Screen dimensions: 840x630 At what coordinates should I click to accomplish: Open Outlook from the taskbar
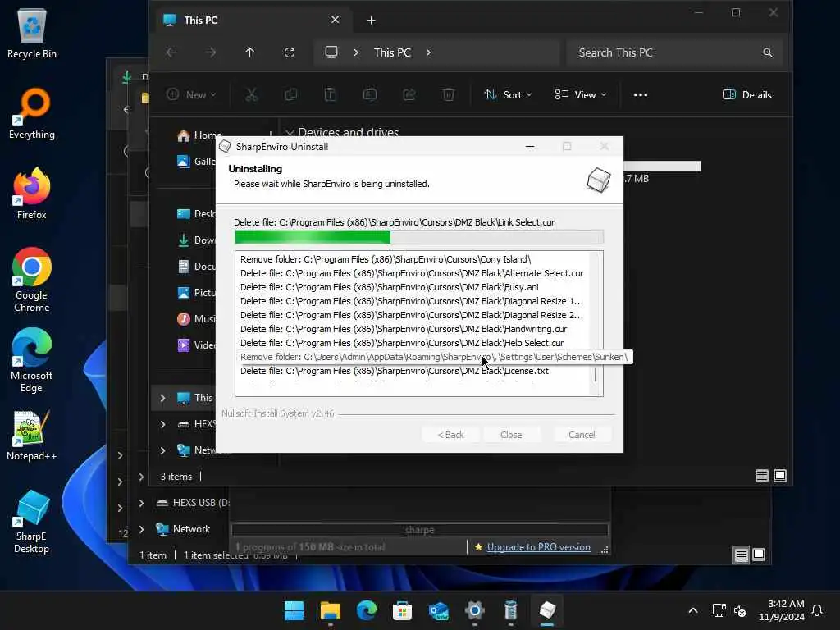(x=439, y=610)
